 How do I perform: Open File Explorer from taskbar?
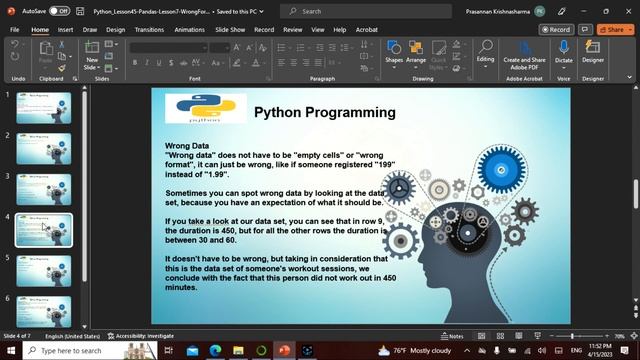(238, 351)
